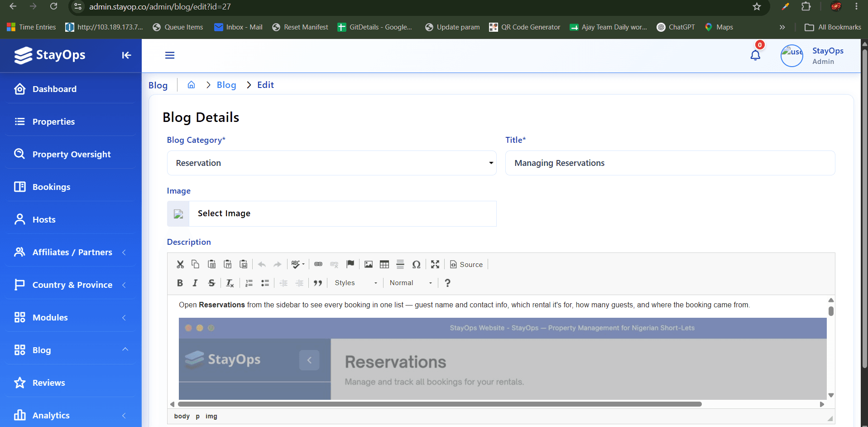Image resolution: width=868 pixels, height=427 pixels.
Task: Open the About CKEditor help icon
Action: point(447,283)
